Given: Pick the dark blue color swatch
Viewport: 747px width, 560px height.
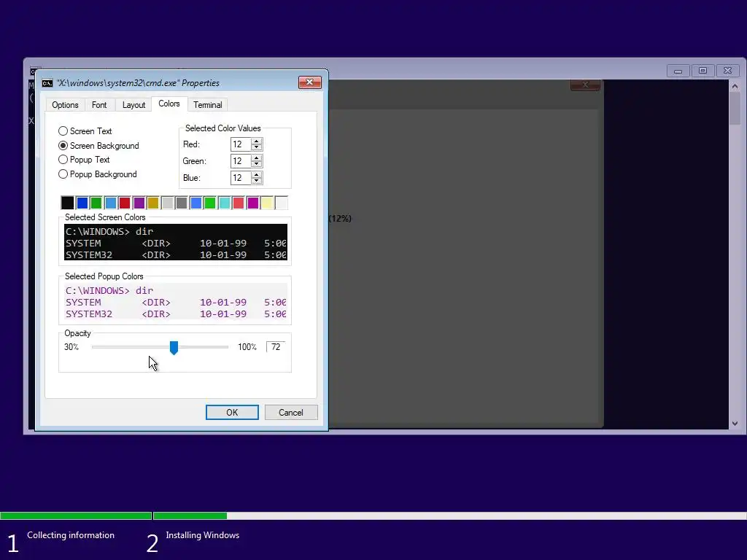Looking at the screenshot, I should pos(82,203).
